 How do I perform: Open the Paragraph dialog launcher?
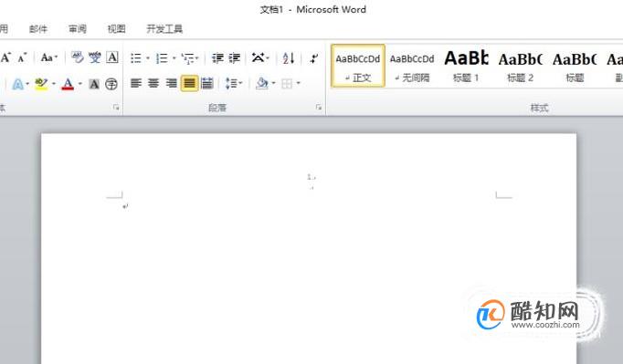click(x=319, y=107)
